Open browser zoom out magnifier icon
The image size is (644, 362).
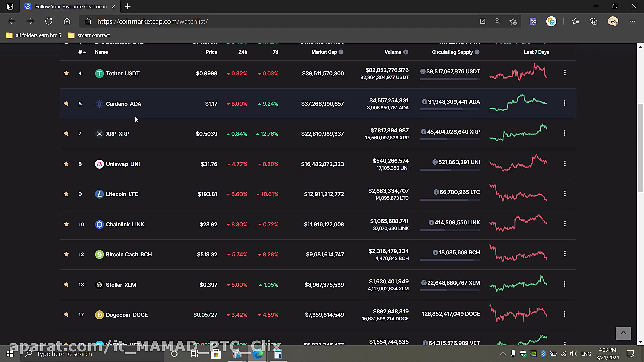(497, 21)
